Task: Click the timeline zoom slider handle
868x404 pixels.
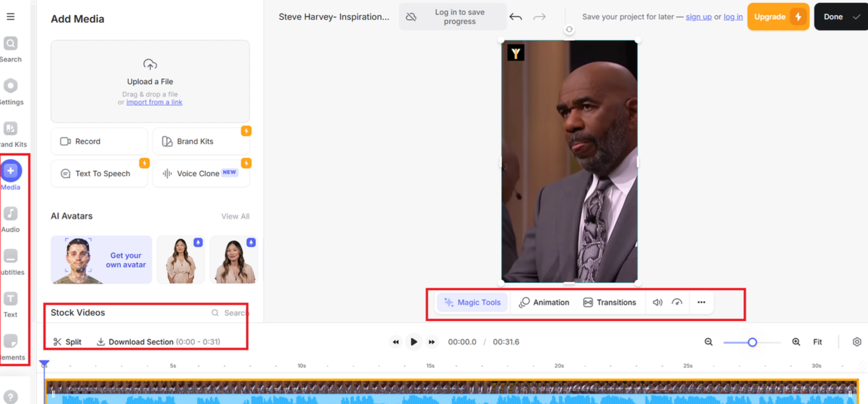Action: [752, 342]
